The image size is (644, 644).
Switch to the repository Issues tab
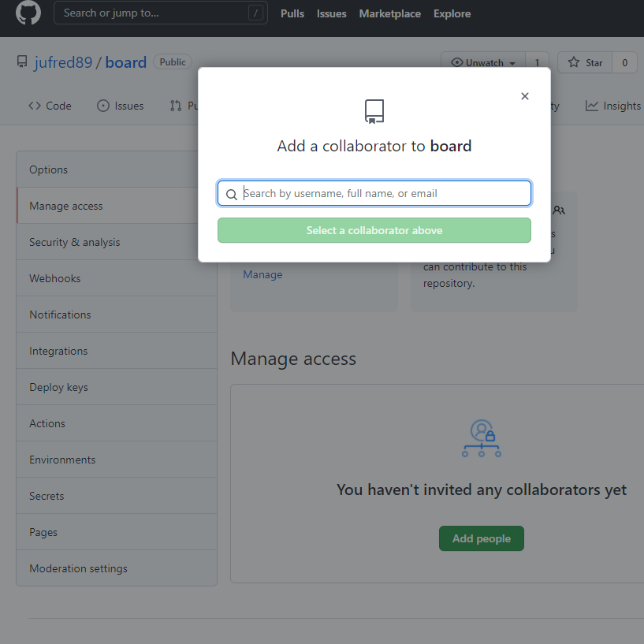click(x=121, y=106)
